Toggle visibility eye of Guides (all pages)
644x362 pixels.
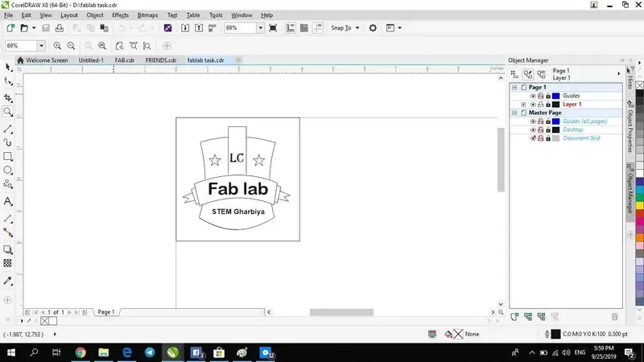point(533,121)
